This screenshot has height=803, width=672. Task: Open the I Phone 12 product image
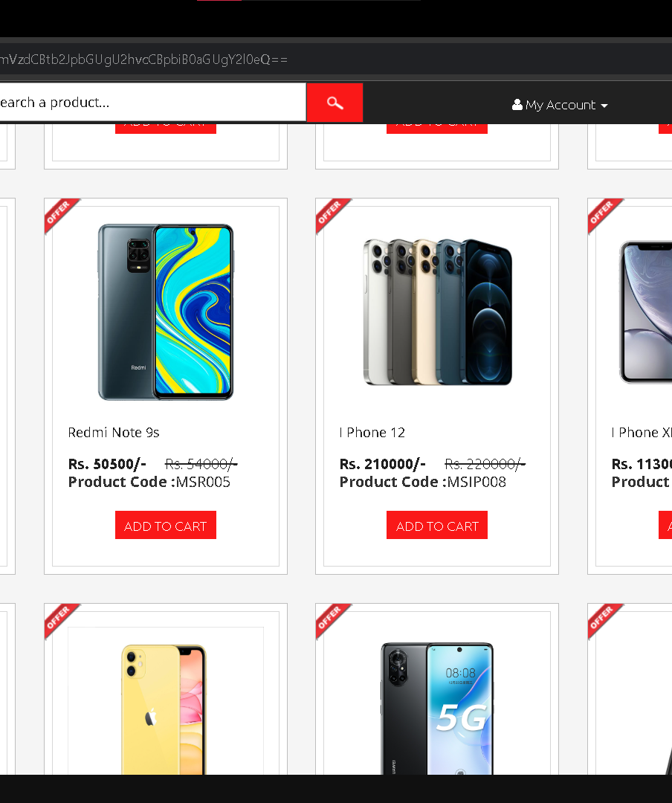[x=437, y=312]
